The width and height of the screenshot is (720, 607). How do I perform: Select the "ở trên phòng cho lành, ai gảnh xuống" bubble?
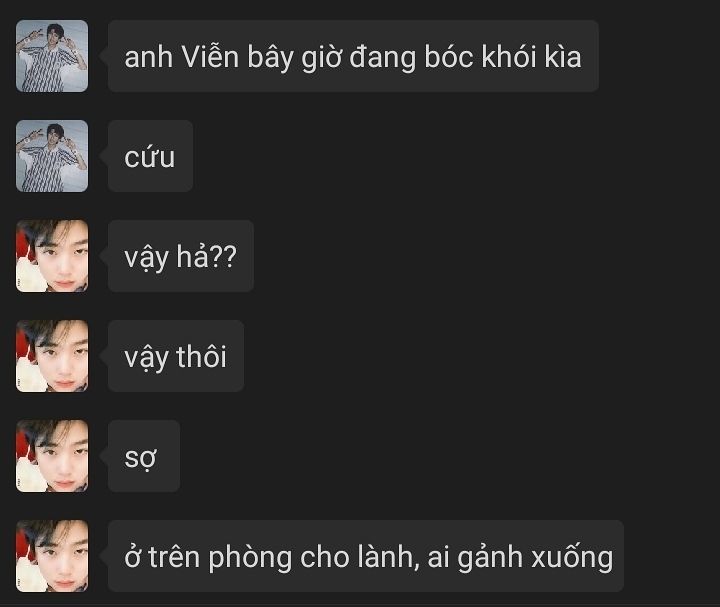point(366,556)
